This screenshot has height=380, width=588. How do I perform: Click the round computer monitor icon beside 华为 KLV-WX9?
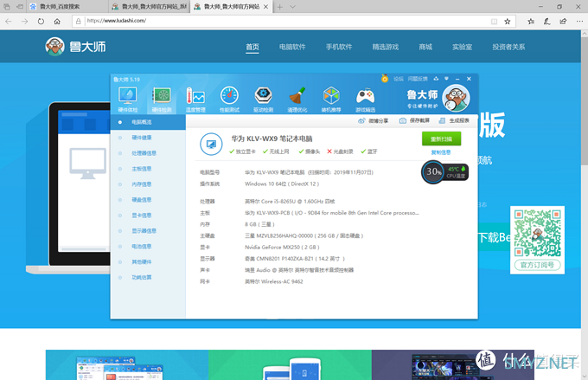211,144
